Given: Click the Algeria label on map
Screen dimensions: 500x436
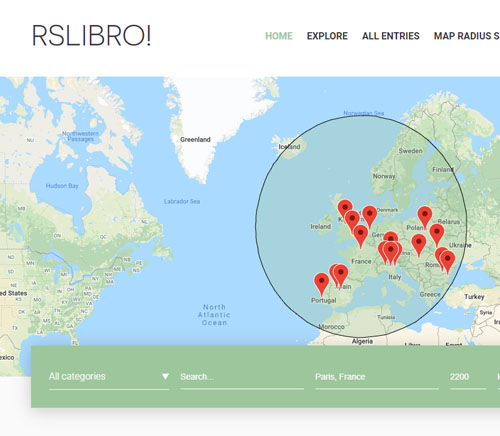Looking at the screenshot, I should pos(362,341).
